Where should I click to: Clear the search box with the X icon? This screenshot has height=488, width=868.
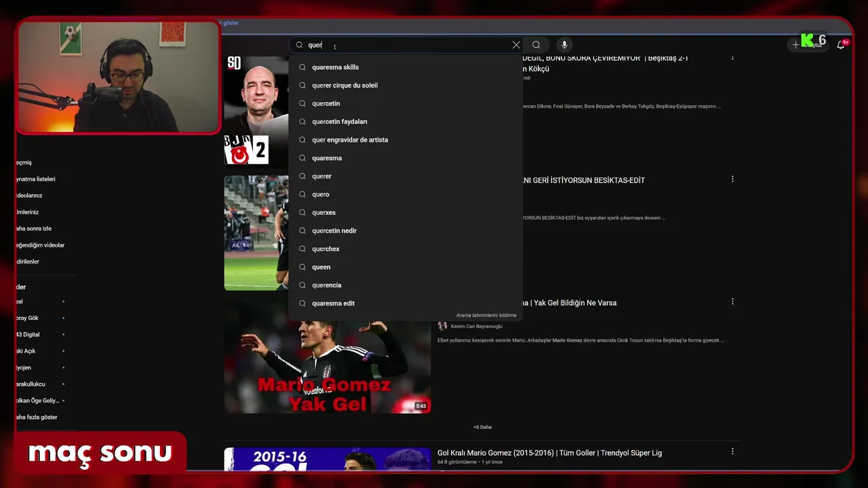click(x=516, y=45)
